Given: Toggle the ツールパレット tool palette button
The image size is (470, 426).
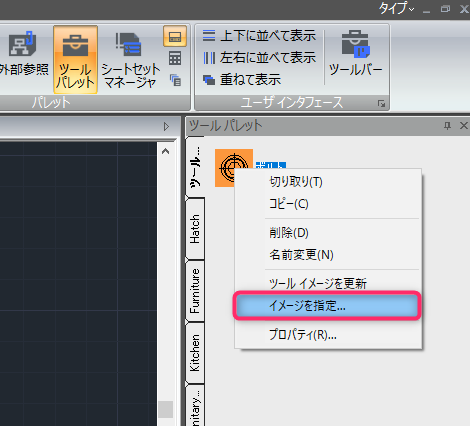Looking at the screenshot, I should pos(75,59).
